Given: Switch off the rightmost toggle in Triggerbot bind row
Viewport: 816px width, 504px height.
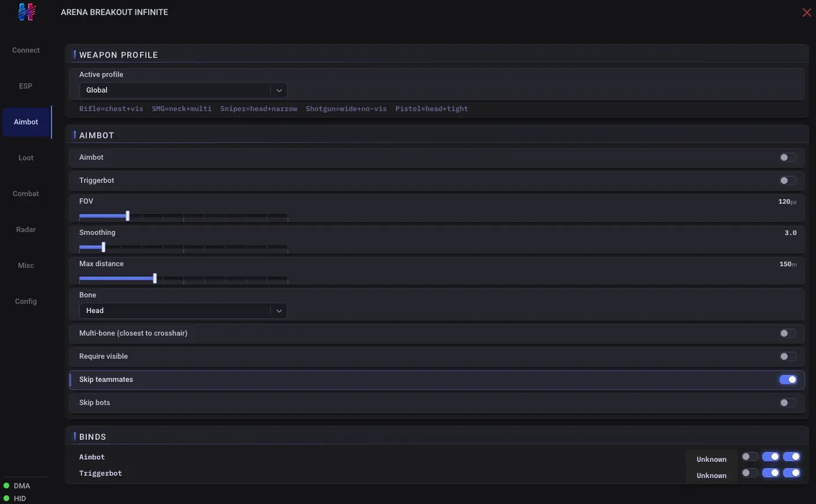Looking at the screenshot, I should click(792, 473).
